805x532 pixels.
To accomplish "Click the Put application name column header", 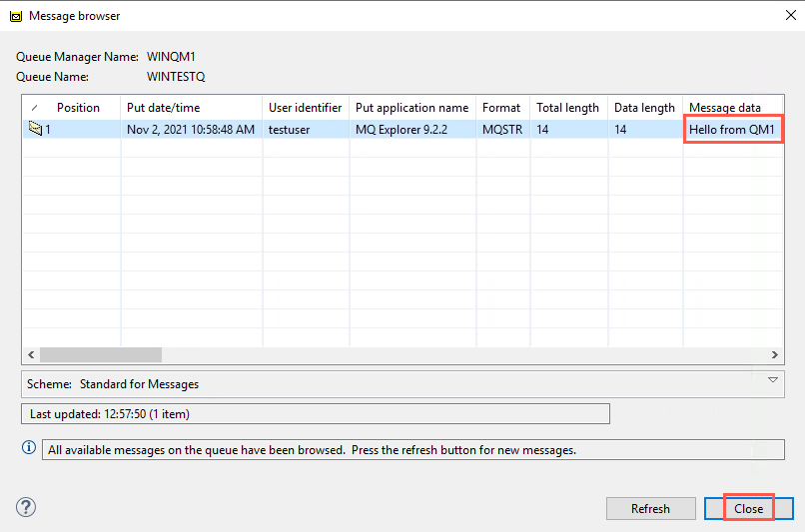I will (x=411, y=108).
